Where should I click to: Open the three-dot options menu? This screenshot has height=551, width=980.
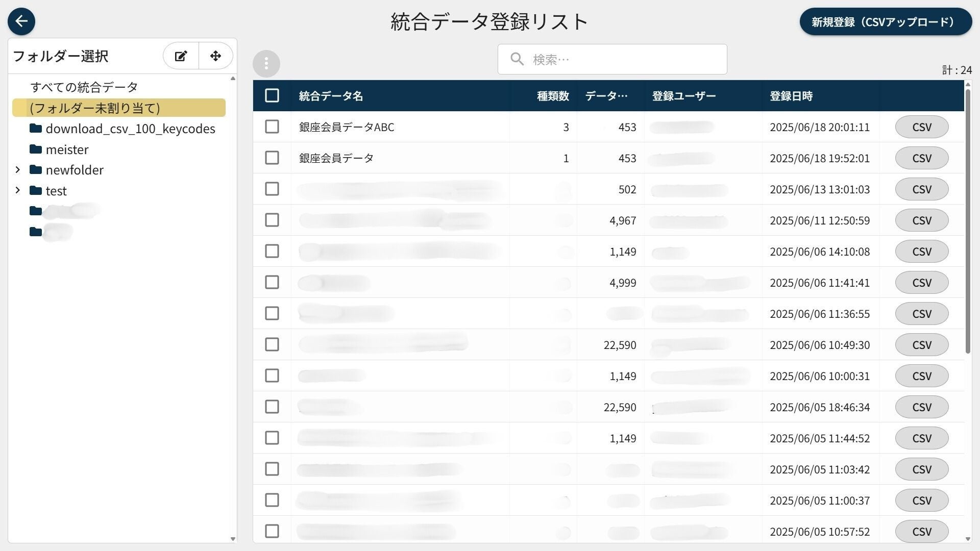(x=266, y=64)
